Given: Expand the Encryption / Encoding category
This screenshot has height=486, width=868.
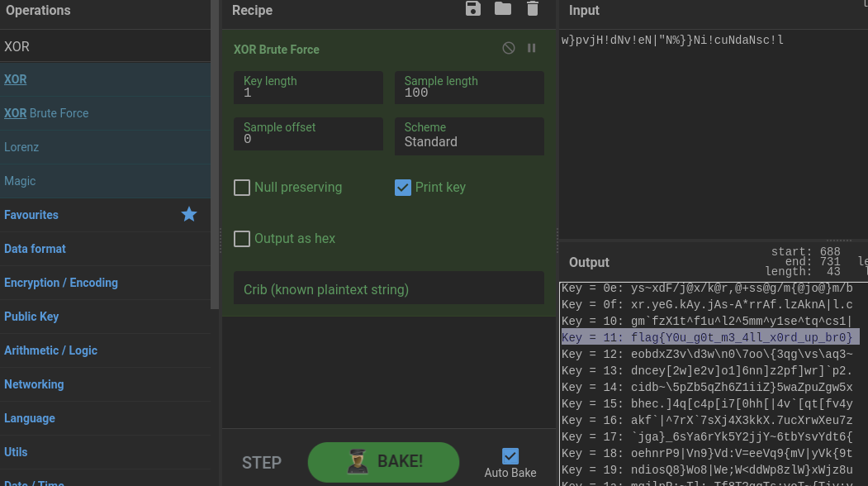Looking at the screenshot, I should tap(61, 283).
